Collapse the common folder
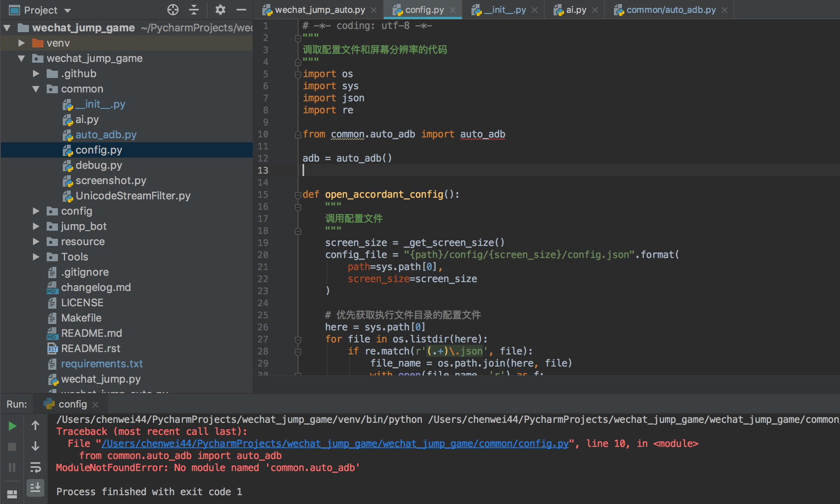 (36, 89)
